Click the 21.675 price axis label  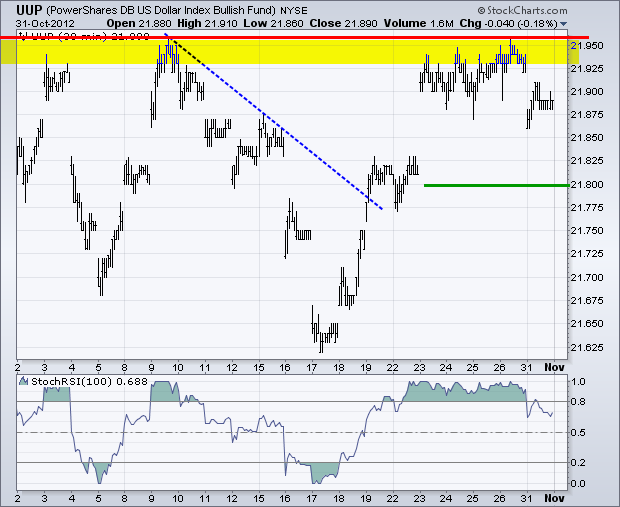pos(587,301)
